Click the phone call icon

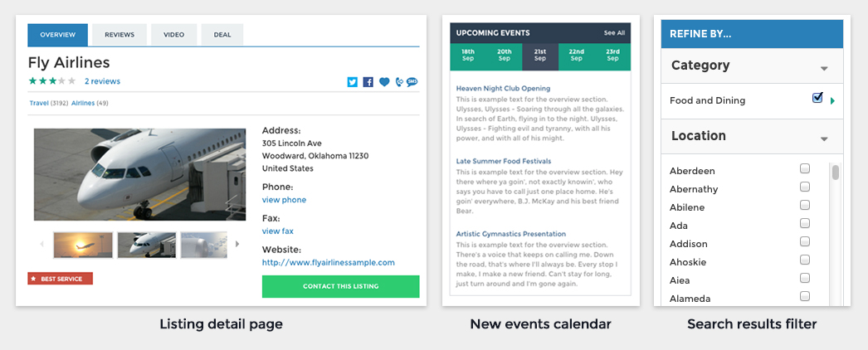point(399,82)
